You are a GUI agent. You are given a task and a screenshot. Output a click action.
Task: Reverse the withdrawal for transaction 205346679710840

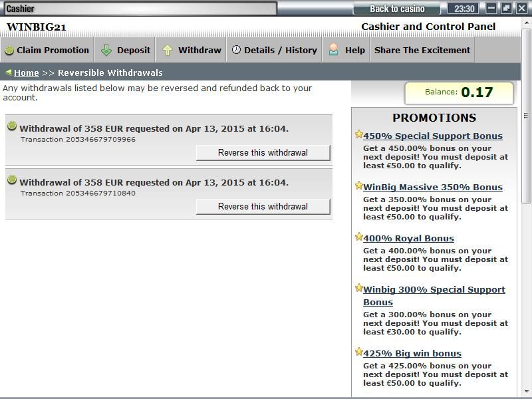pyautogui.click(x=263, y=207)
